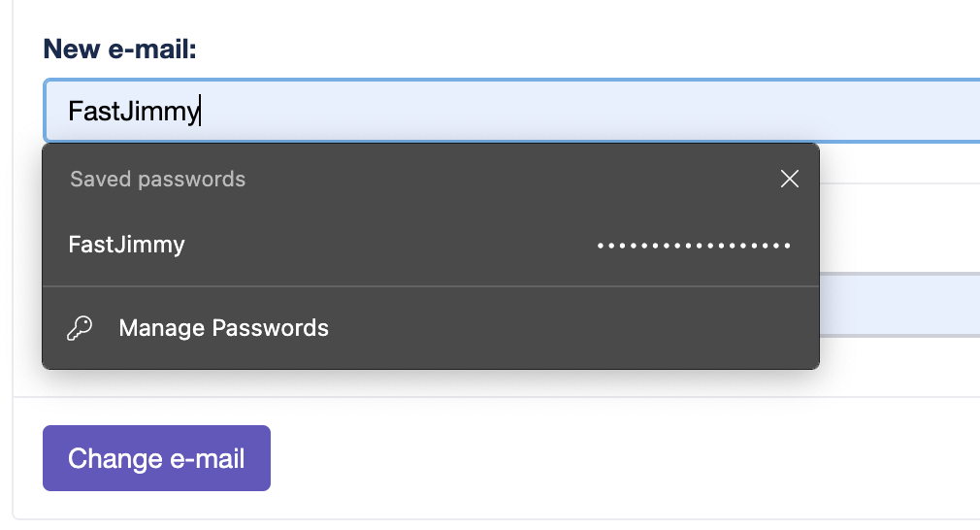
Task: Click the typed FastJimmy text in the e-mail field
Action: pyautogui.click(x=132, y=111)
